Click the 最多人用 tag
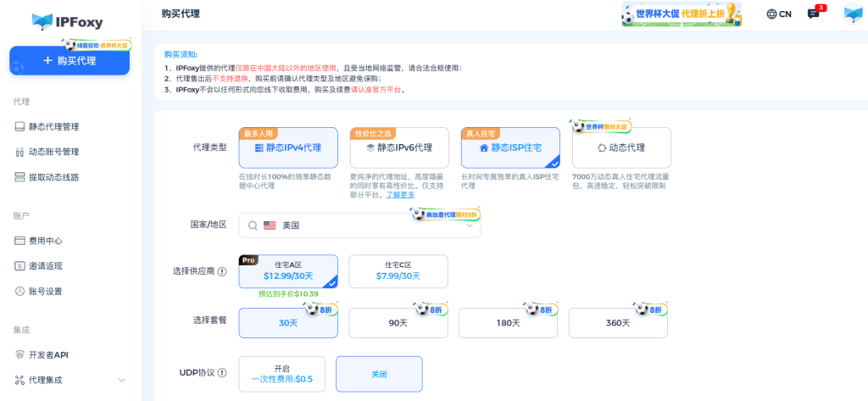 tap(259, 133)
